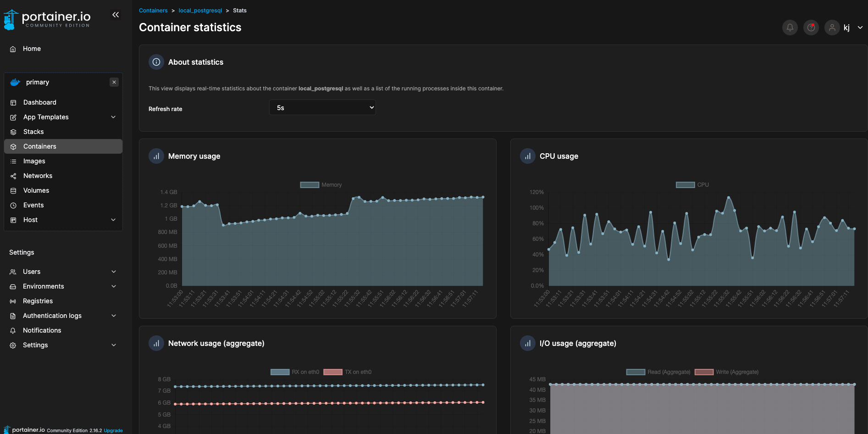Expand the Environments submenu chevron
The height and width of the screenshot is (434, 868).
[x=113, y=286]
